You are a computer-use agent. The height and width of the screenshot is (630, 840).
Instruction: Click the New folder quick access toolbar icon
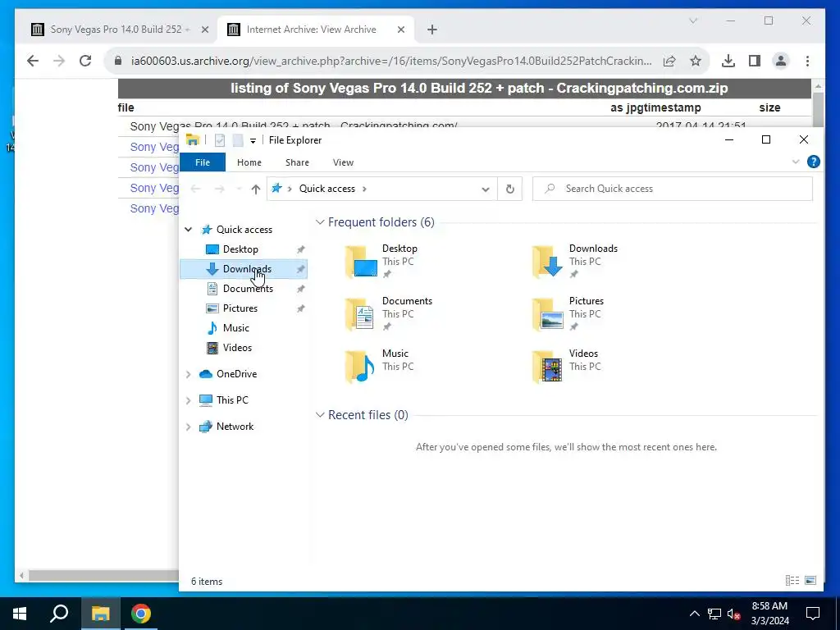(238, 140)
